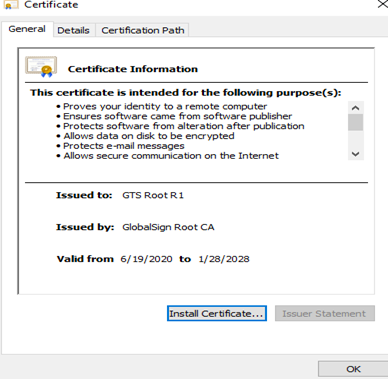Select the General tab
Viewport: 388px width, 379px height.
click(x=27, y=29)
